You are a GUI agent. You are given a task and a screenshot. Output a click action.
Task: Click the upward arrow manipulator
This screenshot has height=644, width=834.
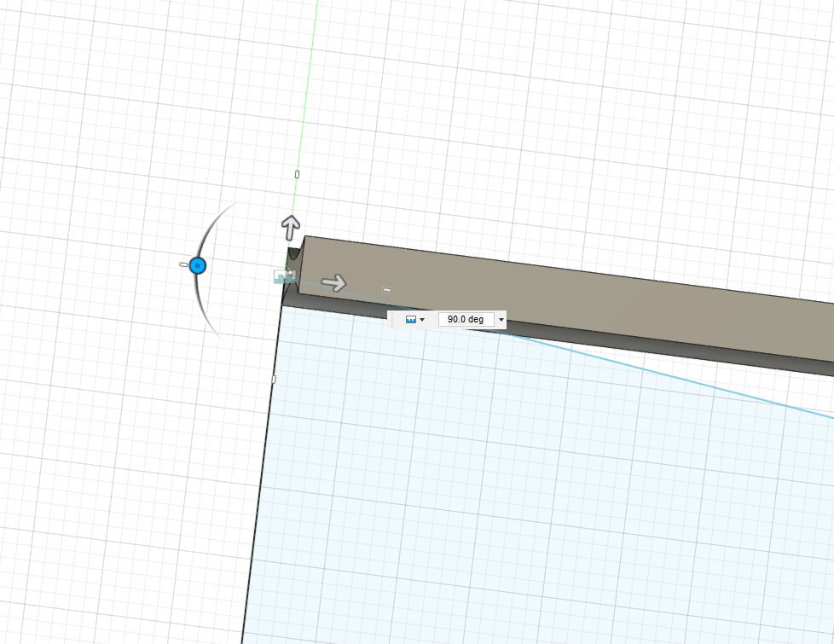[291, 228]
